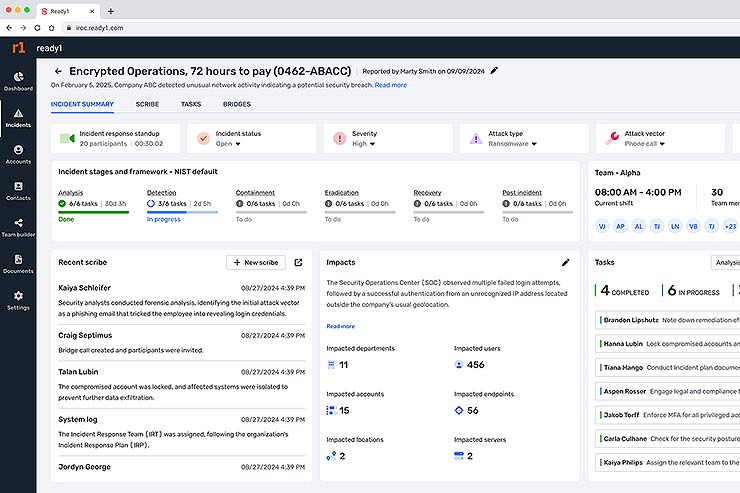Image resolution: width=740 pixels, height=493 pixels.
Task: Click the New scribe button
Action: point(256,262)
